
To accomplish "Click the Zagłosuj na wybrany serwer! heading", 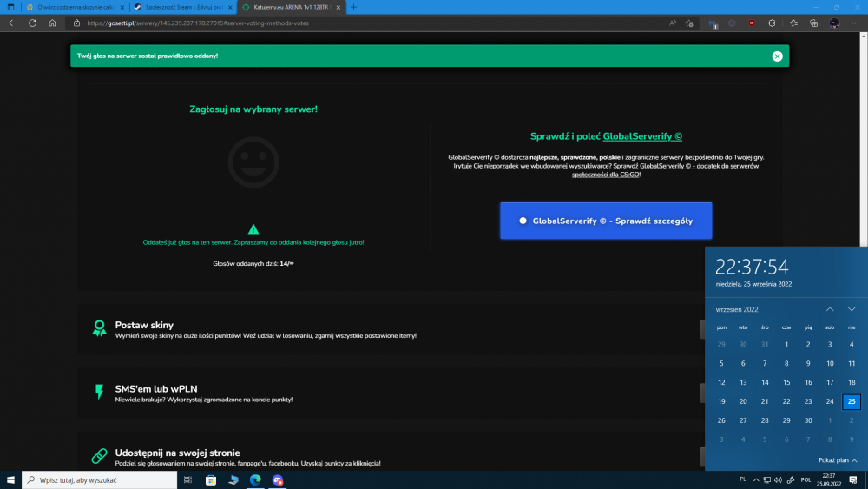I will 253,109.
